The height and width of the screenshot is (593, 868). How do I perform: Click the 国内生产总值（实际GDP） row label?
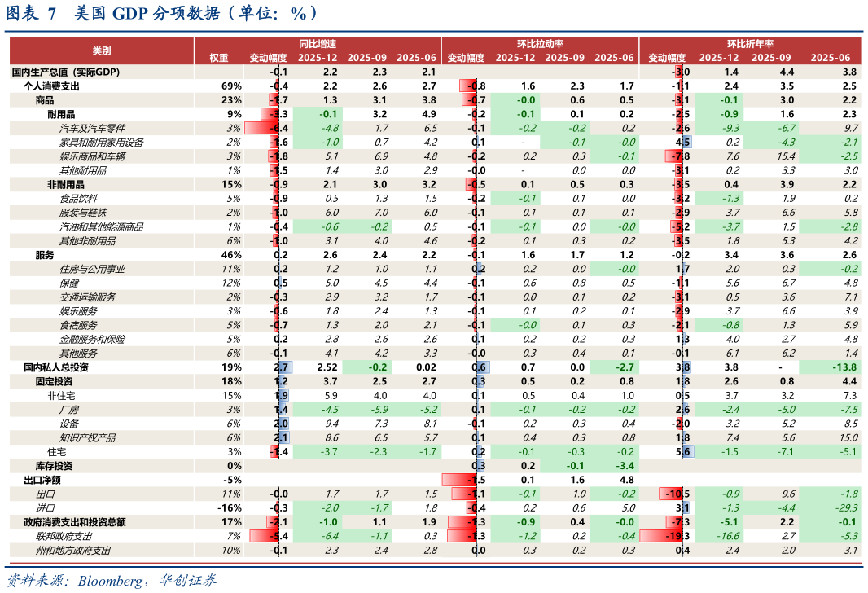coord(65,72)
